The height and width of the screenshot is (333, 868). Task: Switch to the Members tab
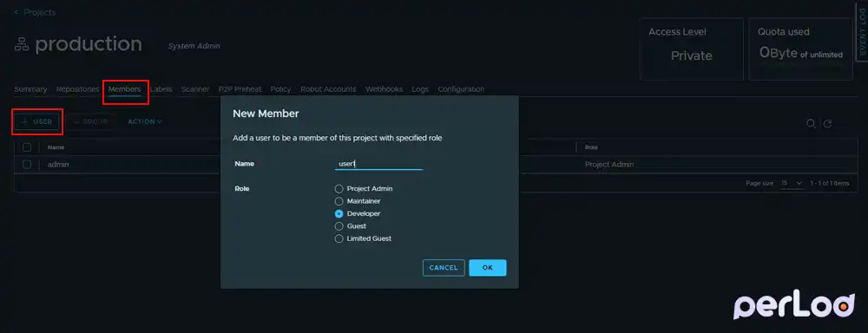point(124,89)
